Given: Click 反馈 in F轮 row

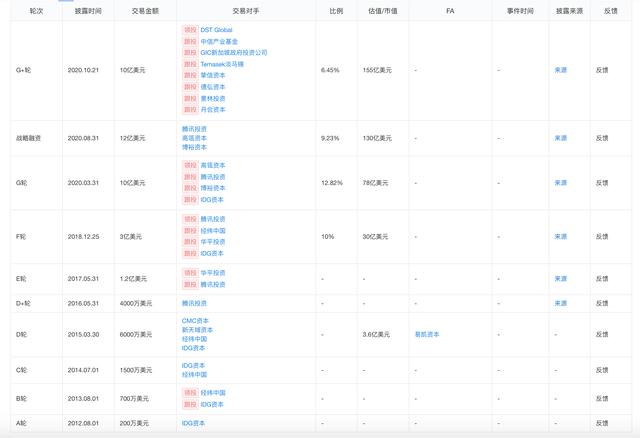Looking at the screenshot, I should click(x=602, y=236).
